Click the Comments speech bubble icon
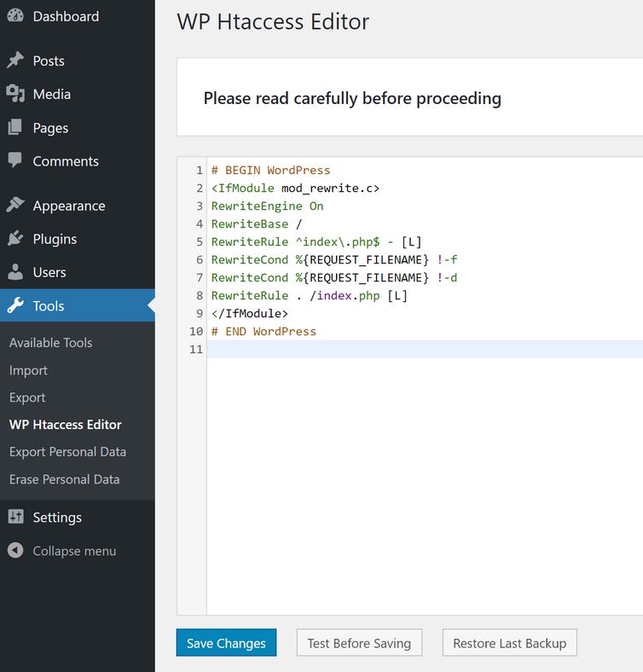The width and height of the screenshot is (643, 672). click(x=15, y=160)
